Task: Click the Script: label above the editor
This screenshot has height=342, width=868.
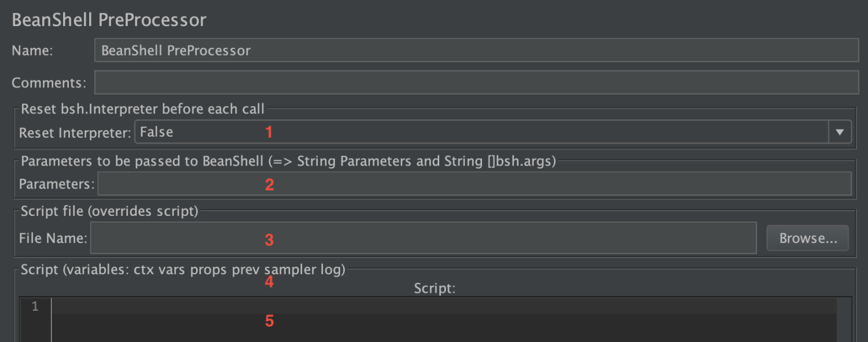Action: [435, 288]
